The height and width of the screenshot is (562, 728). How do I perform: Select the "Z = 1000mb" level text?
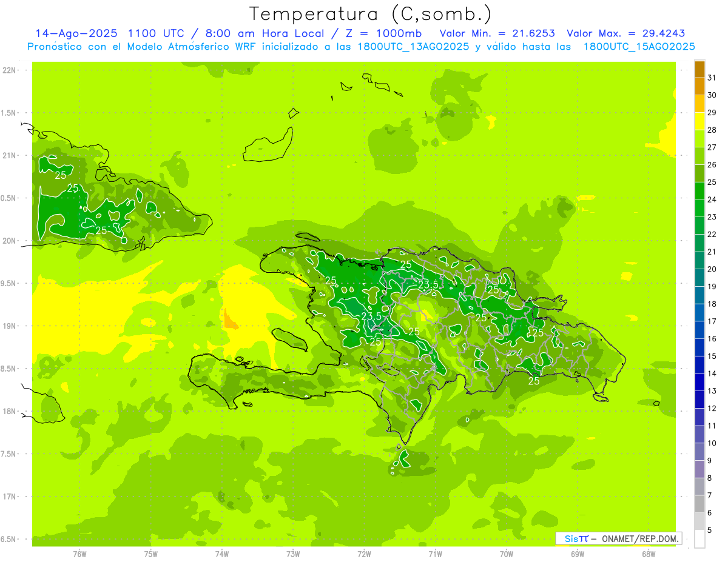coord(383,33)
